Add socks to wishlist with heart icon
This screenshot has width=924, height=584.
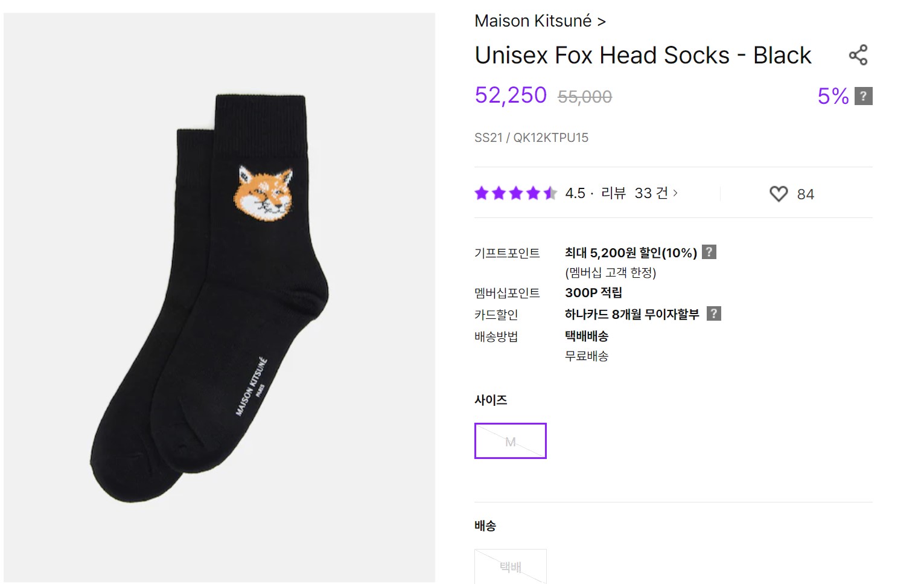coord(779,193)
